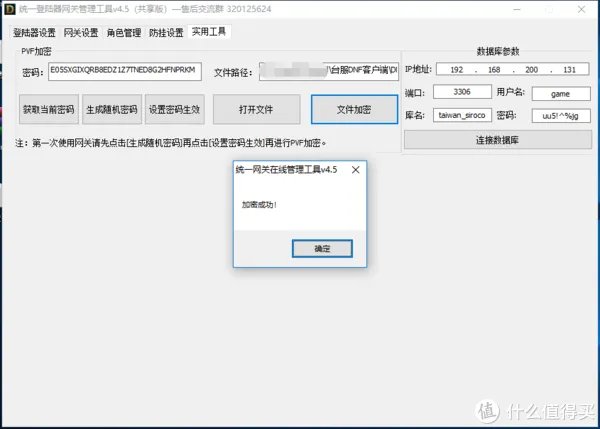Confirm the dialog with 确定 button
The height and width of the screenshot is (429, 600).
322,249
